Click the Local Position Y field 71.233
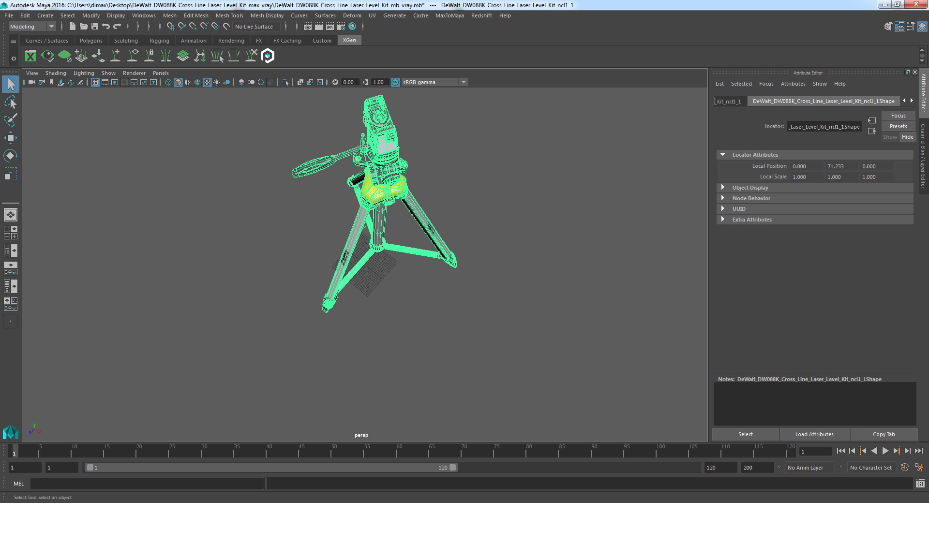 coord(841,166)
